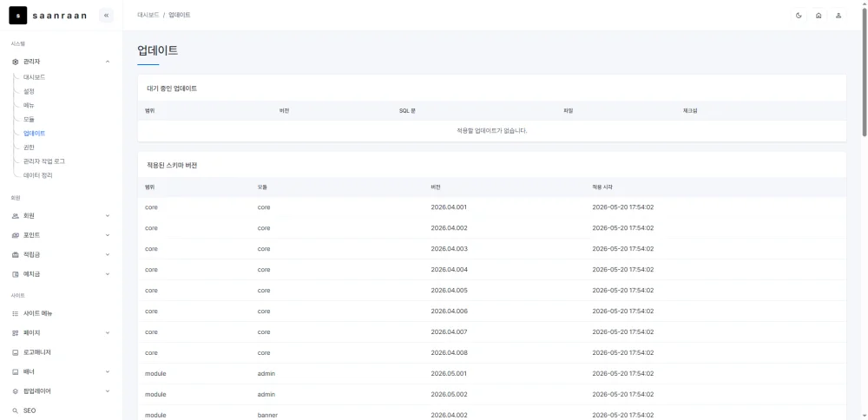Screen dimensions: 868x420
Task: Open the home icon in the top bar
Action: coord(819,16)
